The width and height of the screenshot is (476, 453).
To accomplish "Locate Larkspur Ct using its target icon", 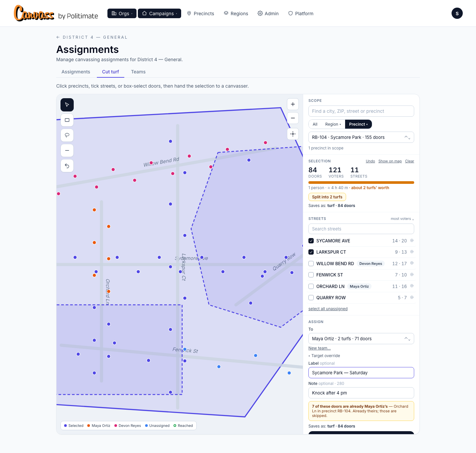I will coord(412,252).
